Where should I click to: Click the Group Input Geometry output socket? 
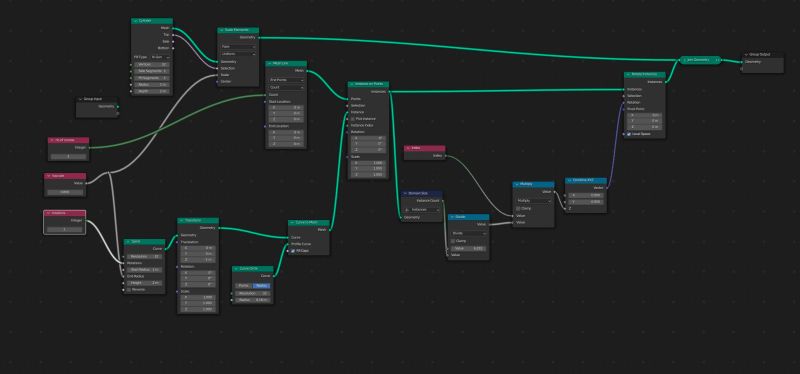tap(118, 107)
